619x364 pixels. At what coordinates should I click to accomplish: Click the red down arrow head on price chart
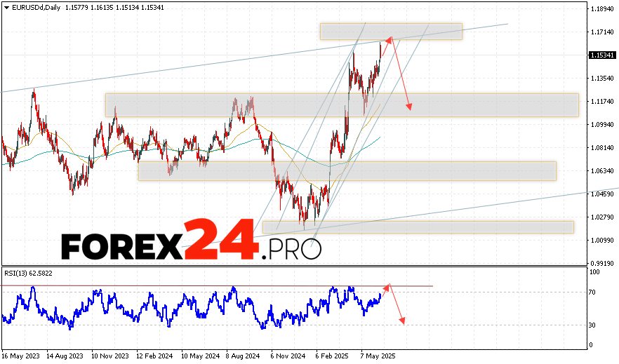tap(408, 107)
